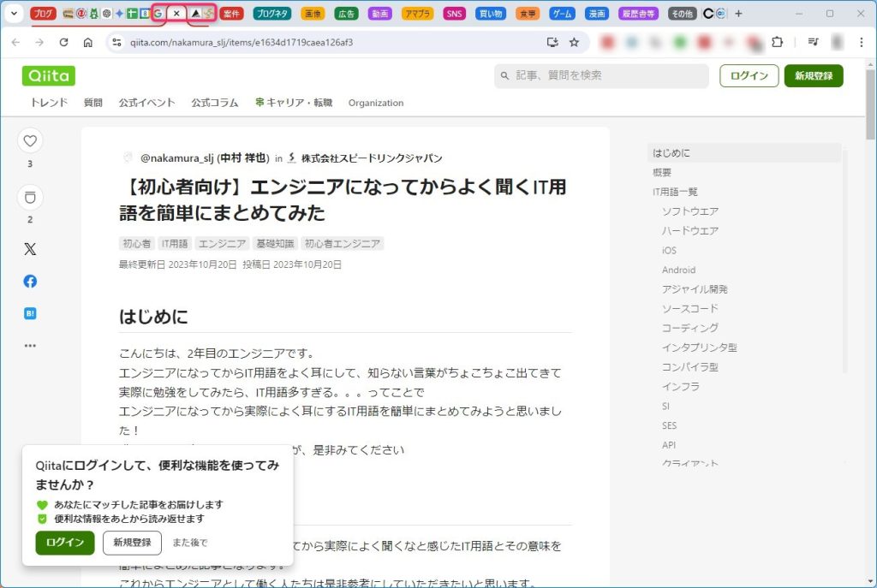The height and width of the screenshot is (588, 877).
Task: Expand the SNS tab group
Action: click(x=454, y=14)
